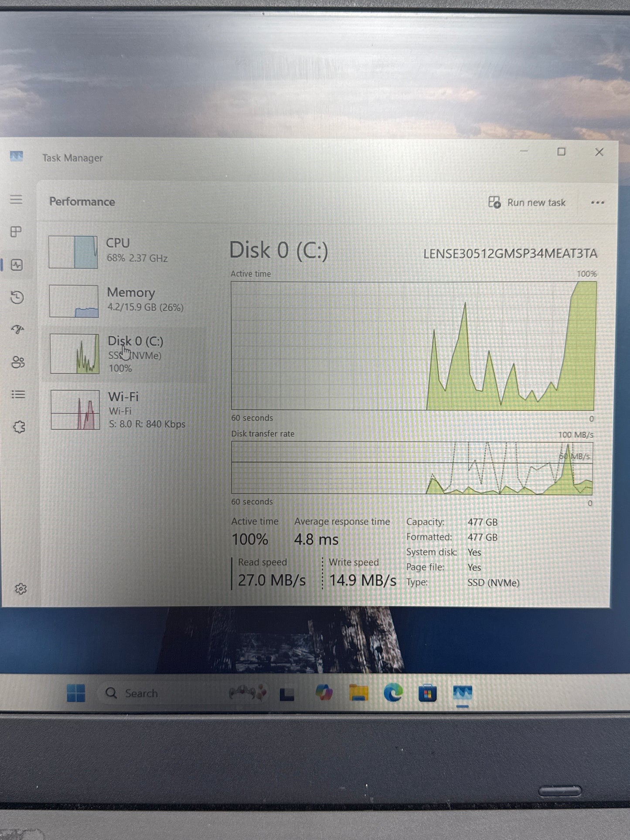
Task: Click the taskbar Search box
Action: coord(140,693)
